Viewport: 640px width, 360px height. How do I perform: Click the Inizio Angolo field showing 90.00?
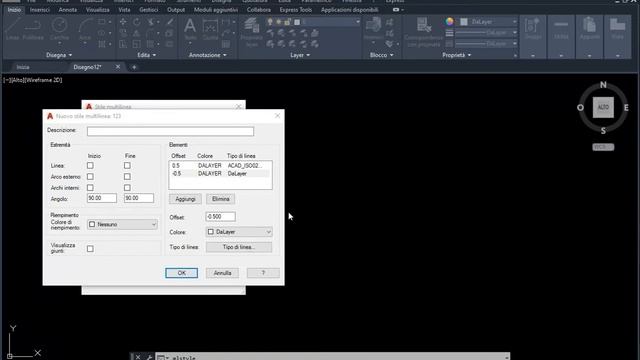(102, 198)
